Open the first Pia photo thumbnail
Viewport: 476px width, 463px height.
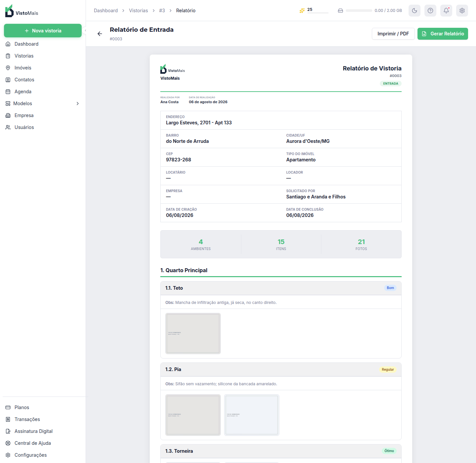193,415
